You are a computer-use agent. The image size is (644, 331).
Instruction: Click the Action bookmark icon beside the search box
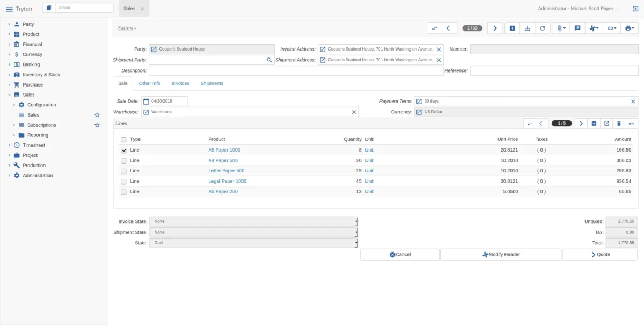(49, 8)
